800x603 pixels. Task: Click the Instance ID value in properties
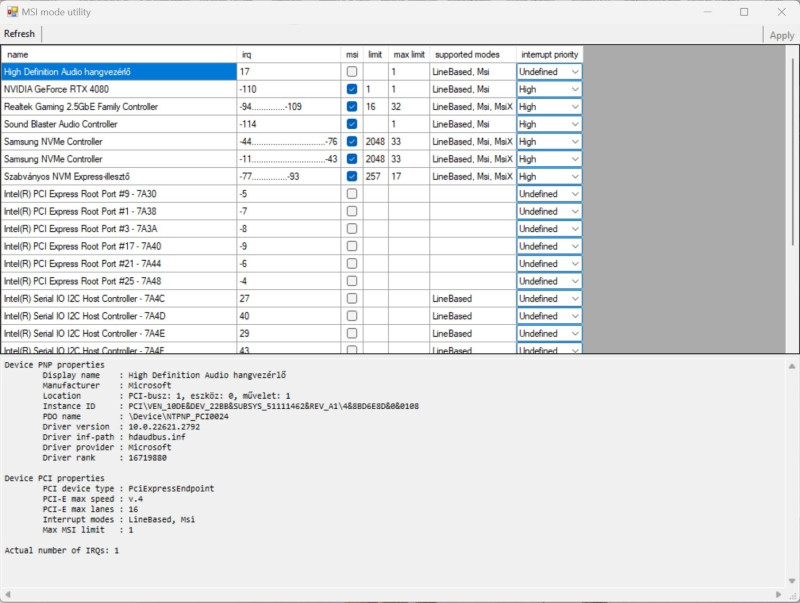tap(273, 406)
